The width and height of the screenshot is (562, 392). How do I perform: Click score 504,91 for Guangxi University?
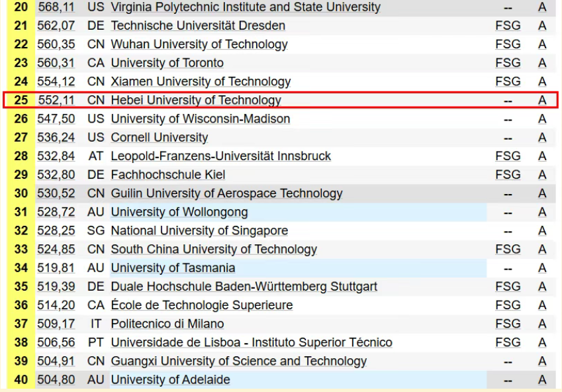coord(56,362)
